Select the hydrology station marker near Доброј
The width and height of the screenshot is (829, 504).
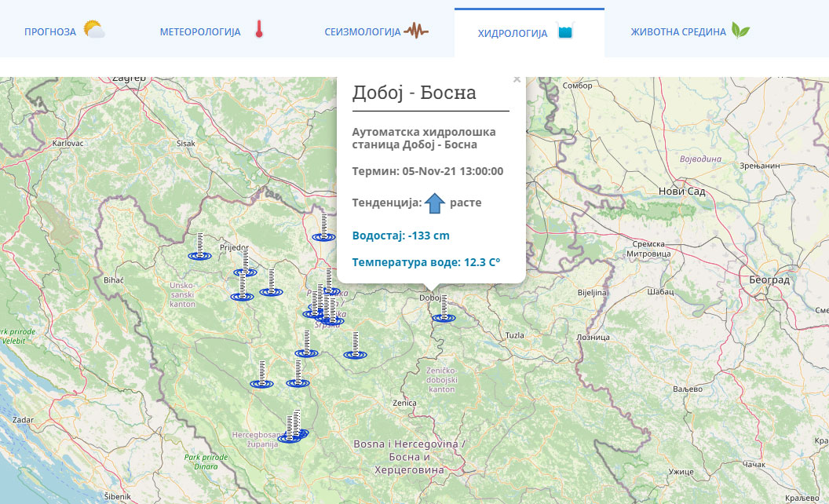pos(442,317)
